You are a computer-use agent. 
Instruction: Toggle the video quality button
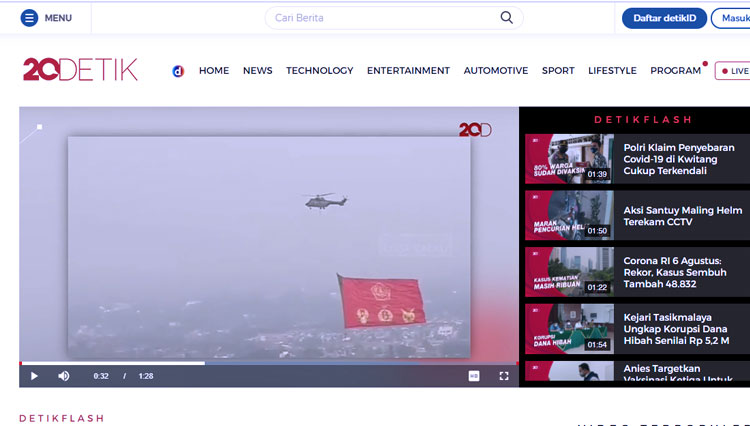point(474,376)
